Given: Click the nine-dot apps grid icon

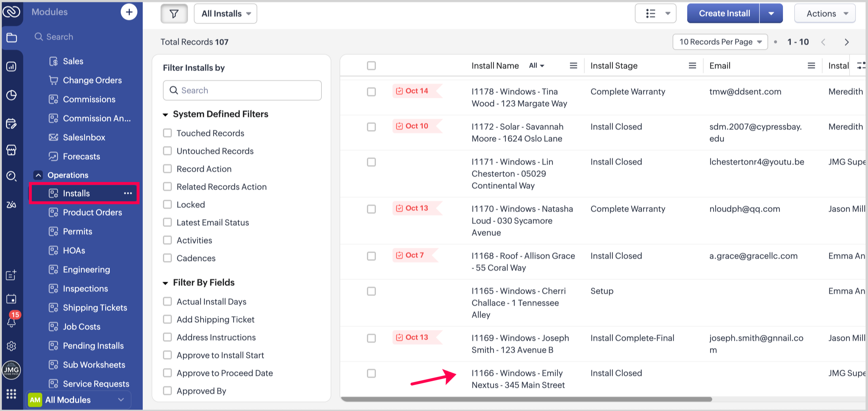Looking at the screenshot, I should pos(11,394).
